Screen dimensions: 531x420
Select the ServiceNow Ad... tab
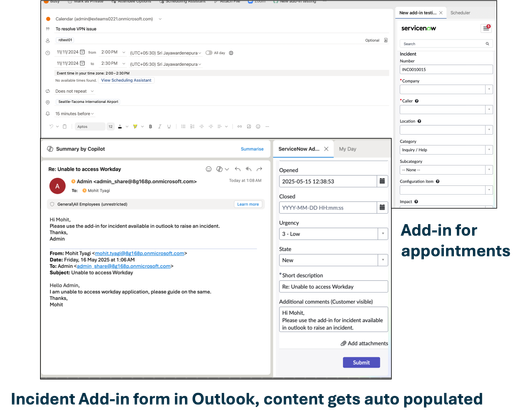click(299, 149)
